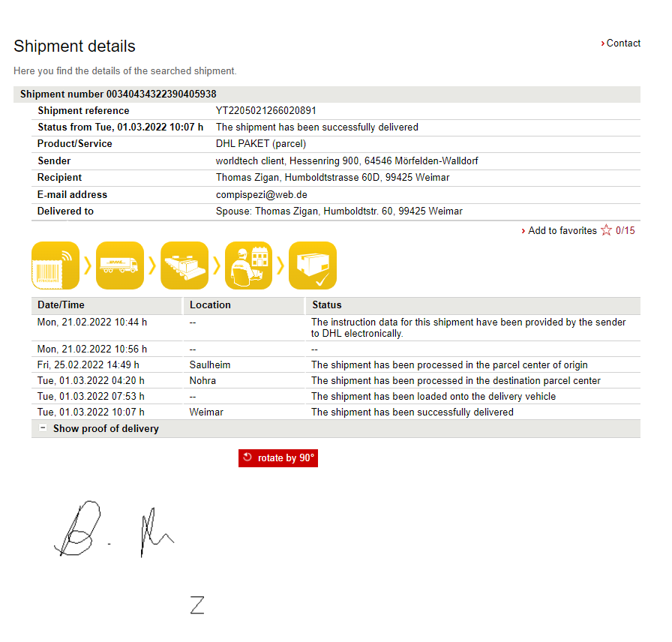Click the courier delivery person step icon
This screenshot has height=642, width=672.
[248, 265]
